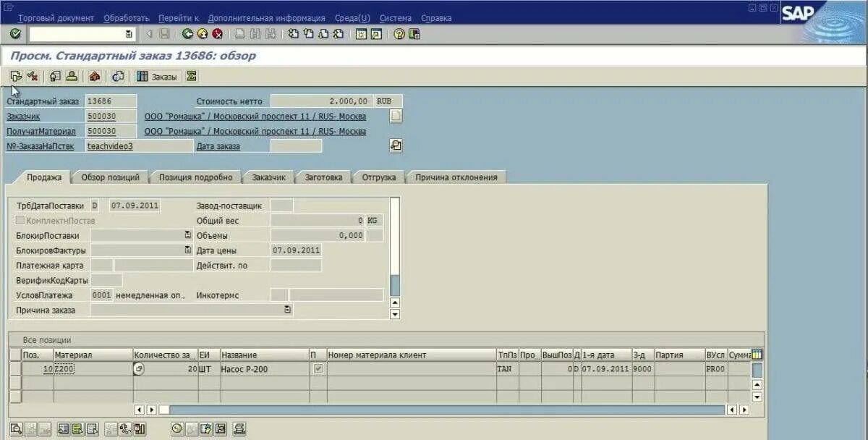The width and height of the screenshot is (868, 440).
Task: Switch to the Обзор позиций tab
Action: tap(110, 177)
